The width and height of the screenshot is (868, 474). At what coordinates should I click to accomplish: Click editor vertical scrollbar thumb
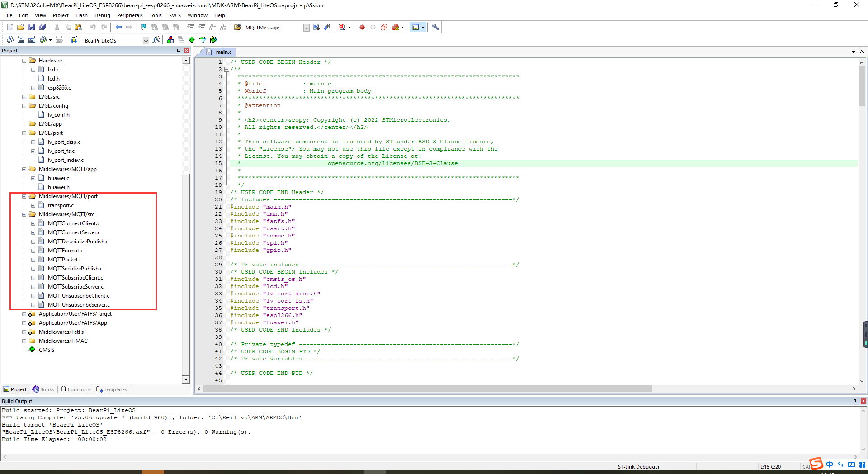coord(862,86)
